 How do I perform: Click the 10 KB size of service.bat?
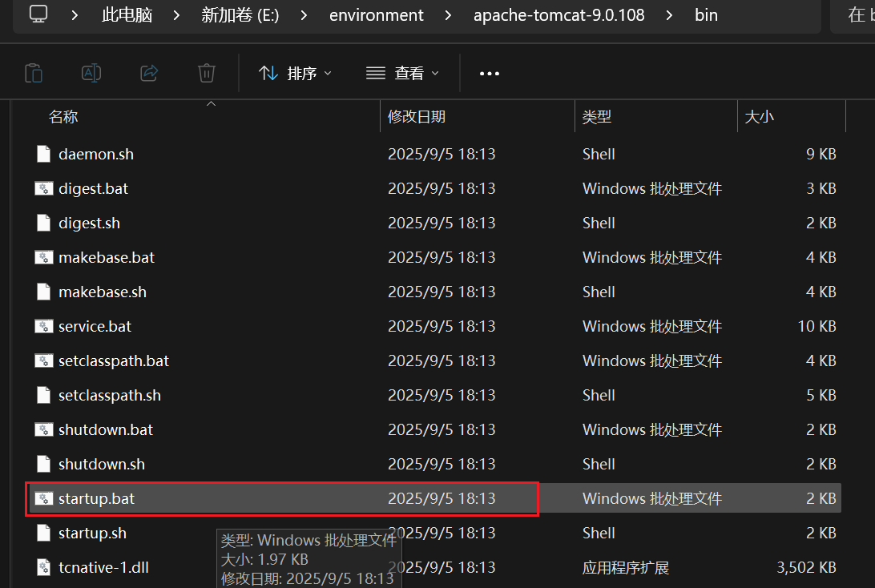click(x=817, y=326)
